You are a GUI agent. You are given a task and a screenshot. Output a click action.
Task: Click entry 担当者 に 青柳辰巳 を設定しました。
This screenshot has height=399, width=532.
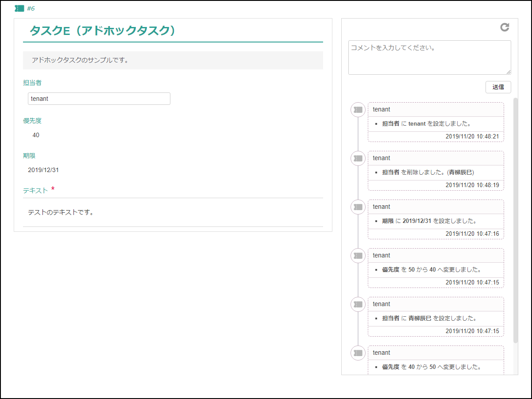coord(429,318)
